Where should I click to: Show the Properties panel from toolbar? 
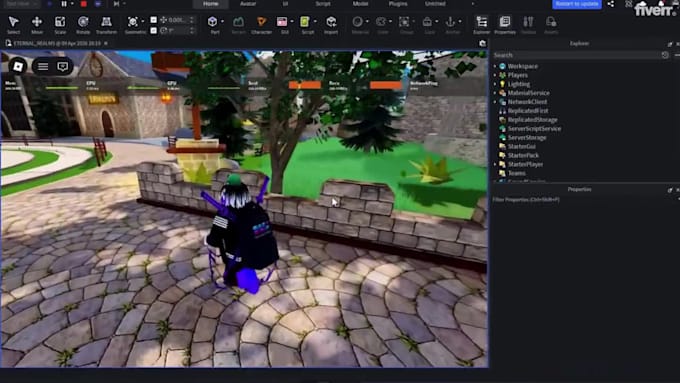(x=505, y=24)
